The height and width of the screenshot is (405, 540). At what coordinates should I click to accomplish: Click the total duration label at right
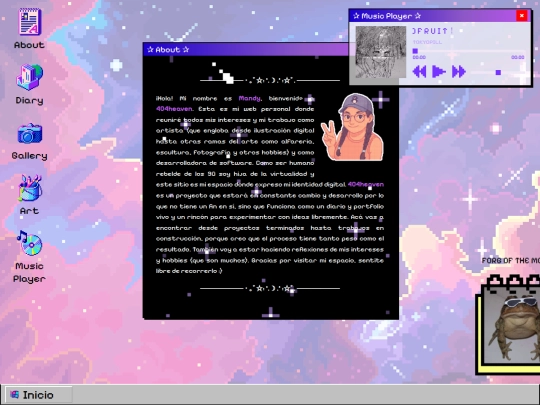pos(518,58)
